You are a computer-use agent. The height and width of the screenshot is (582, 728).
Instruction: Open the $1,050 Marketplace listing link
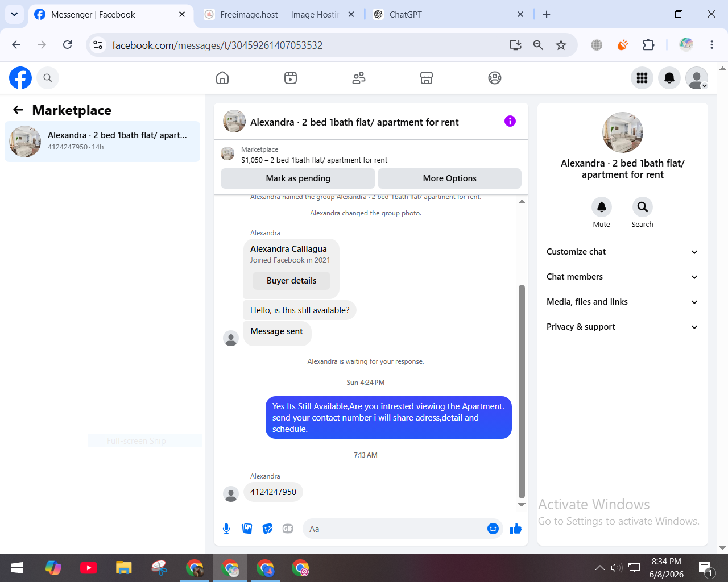tap(314, 160)
